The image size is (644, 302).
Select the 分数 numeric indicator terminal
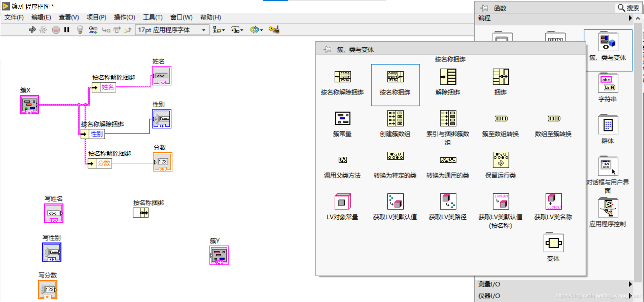163,162
